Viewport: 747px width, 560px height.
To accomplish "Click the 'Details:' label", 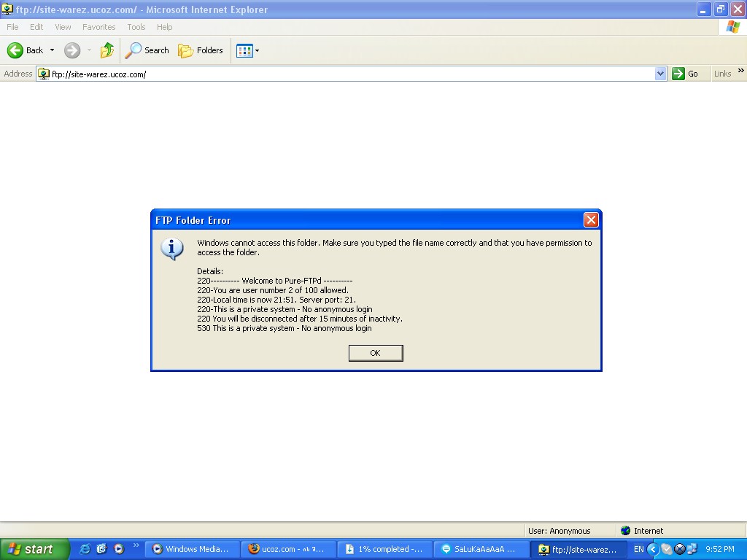I will [x=209, y=271].
